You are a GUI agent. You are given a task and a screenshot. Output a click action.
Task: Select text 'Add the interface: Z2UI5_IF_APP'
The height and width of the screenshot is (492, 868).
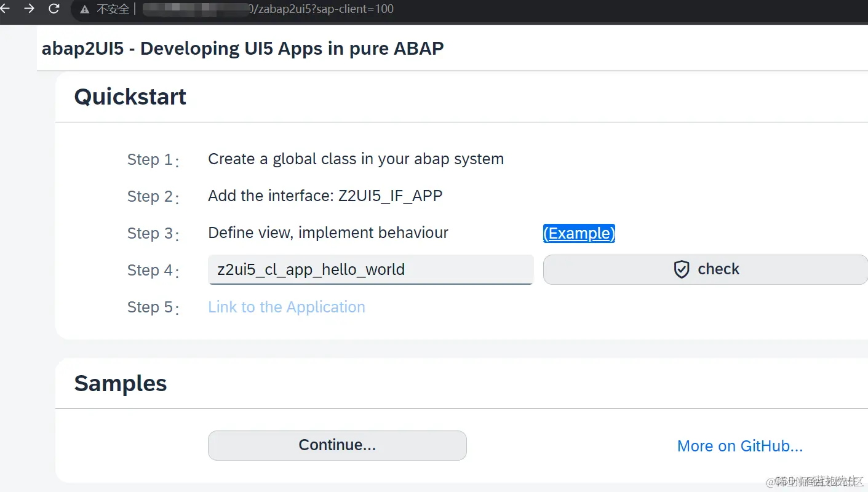click(325, 196)
